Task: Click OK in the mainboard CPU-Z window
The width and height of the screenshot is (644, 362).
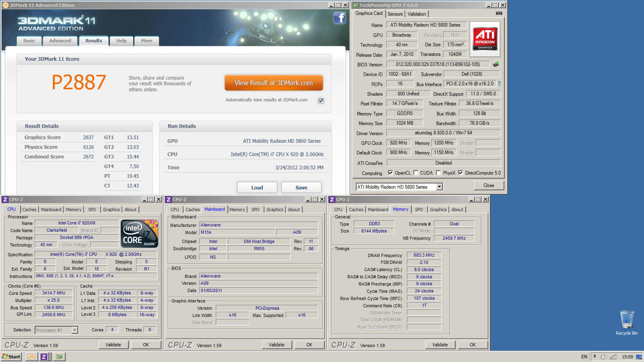Action: (309, 345)
